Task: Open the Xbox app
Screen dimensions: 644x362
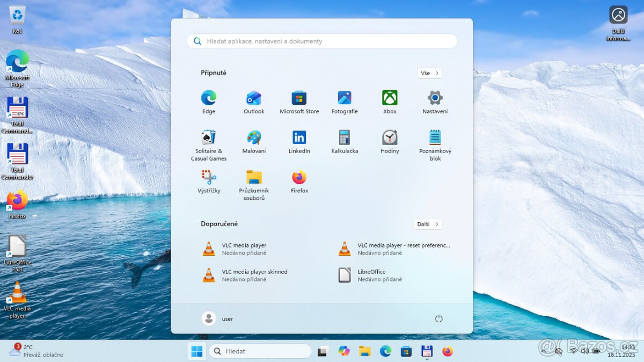Action: (389, 99)
